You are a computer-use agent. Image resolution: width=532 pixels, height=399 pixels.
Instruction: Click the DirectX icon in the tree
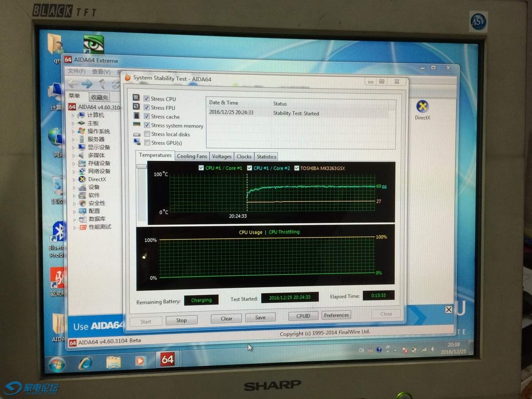coord(82,179)
